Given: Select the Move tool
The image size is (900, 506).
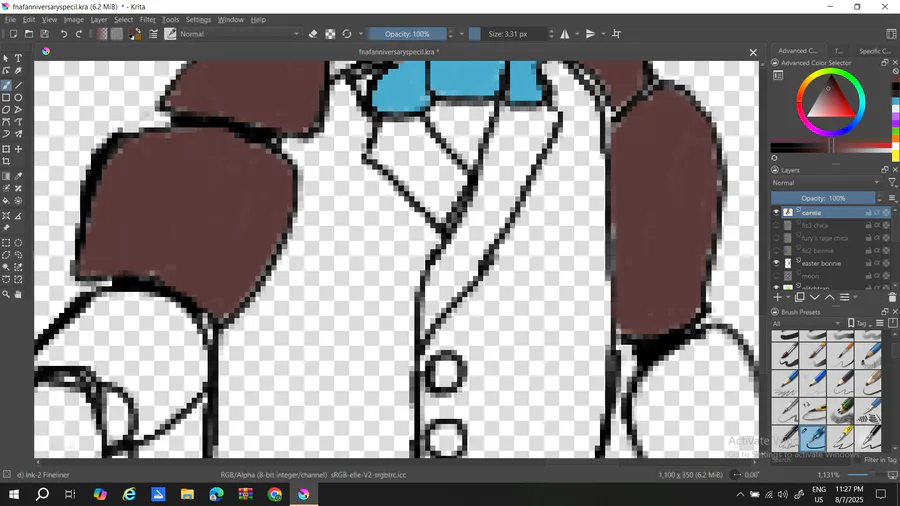Looking at the screenshot, I should click(18, 149).
